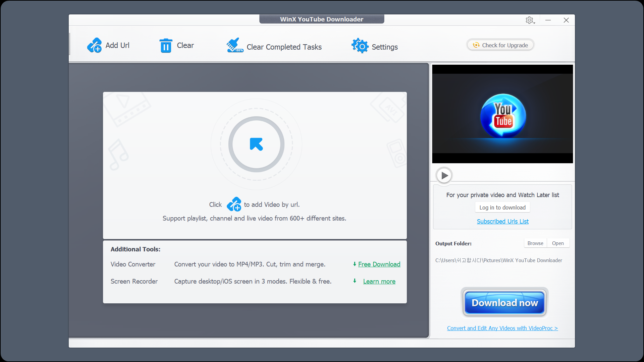Open Settings using the gear toolbar icon

coord(360,46)
